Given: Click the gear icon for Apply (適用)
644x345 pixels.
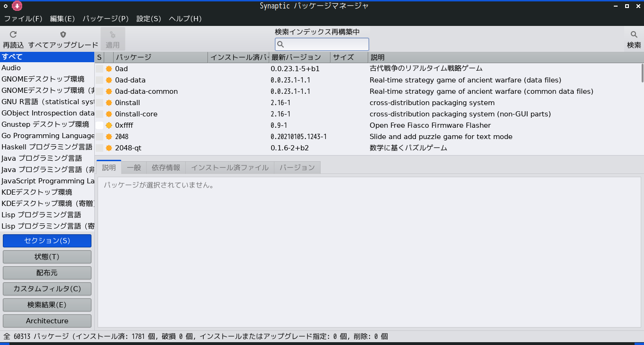Looking at the screenshot, I should (x=113, y=34).
